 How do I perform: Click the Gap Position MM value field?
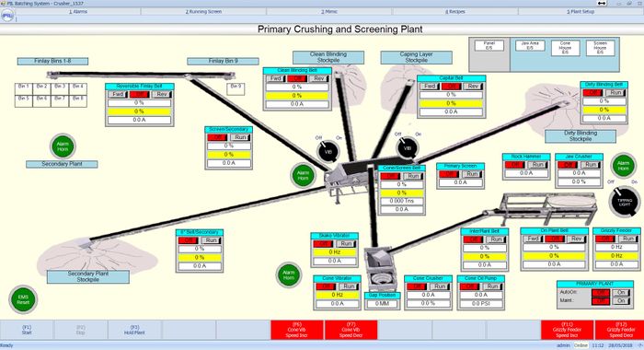click(x=382, y=304)
